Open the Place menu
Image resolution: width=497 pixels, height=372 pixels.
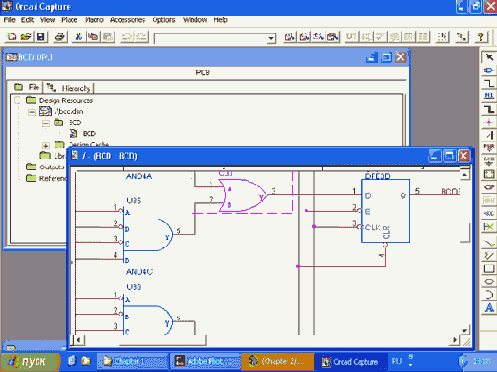(69, 20)
